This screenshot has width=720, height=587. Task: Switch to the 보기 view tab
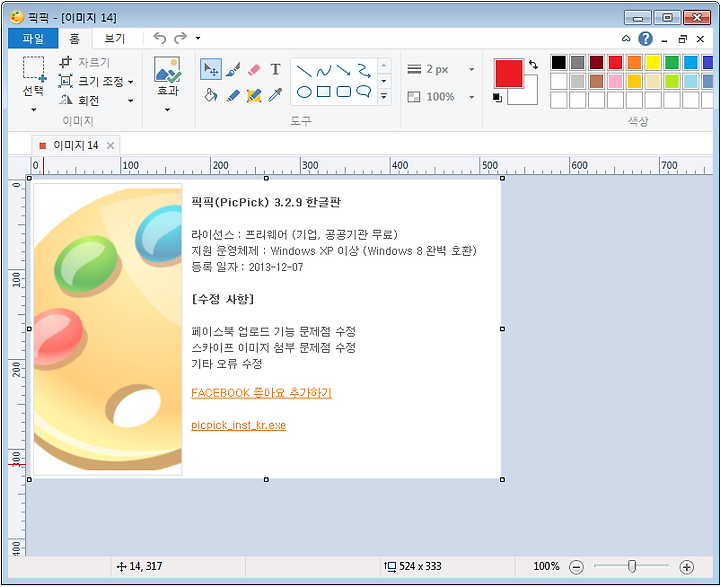pyautogui.click(x=114, y=39)
